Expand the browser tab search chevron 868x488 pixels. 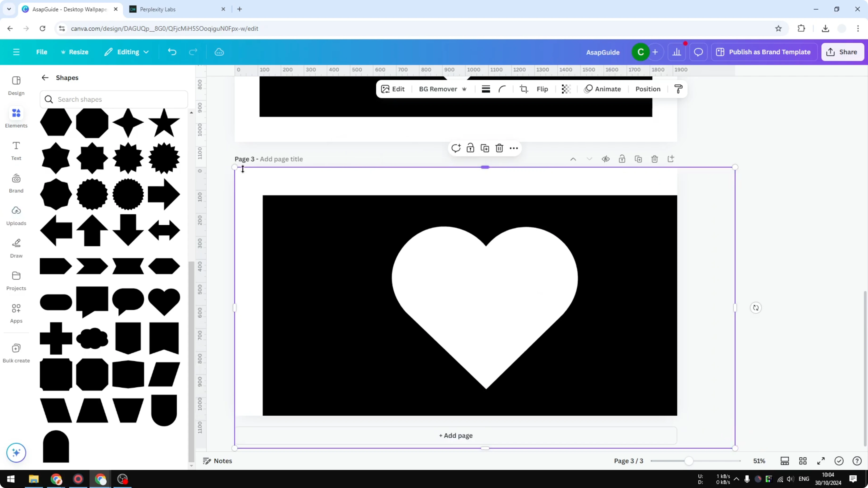9,9
